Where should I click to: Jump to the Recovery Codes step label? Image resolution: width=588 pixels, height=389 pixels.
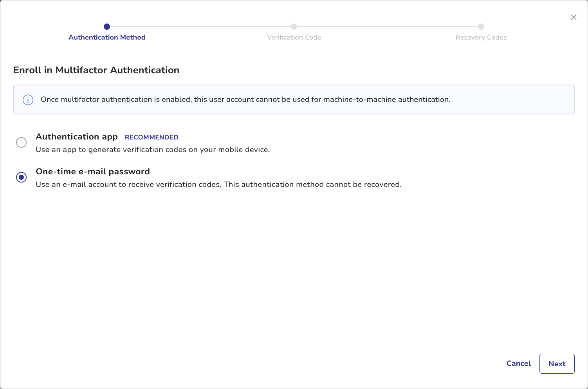point(481,37)
